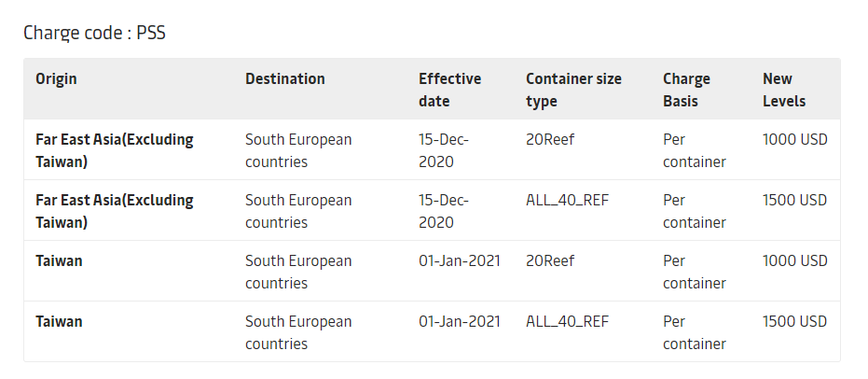Click 1000 USD in the first row
The image size is (868, 379).
coord(794,140)
